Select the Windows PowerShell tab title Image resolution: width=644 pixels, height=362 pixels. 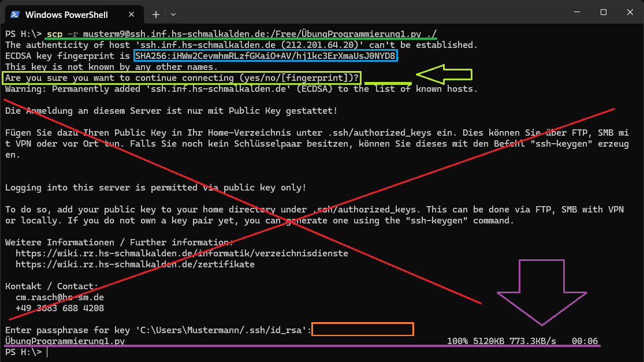pyautogui.click(x=66, y=14)
